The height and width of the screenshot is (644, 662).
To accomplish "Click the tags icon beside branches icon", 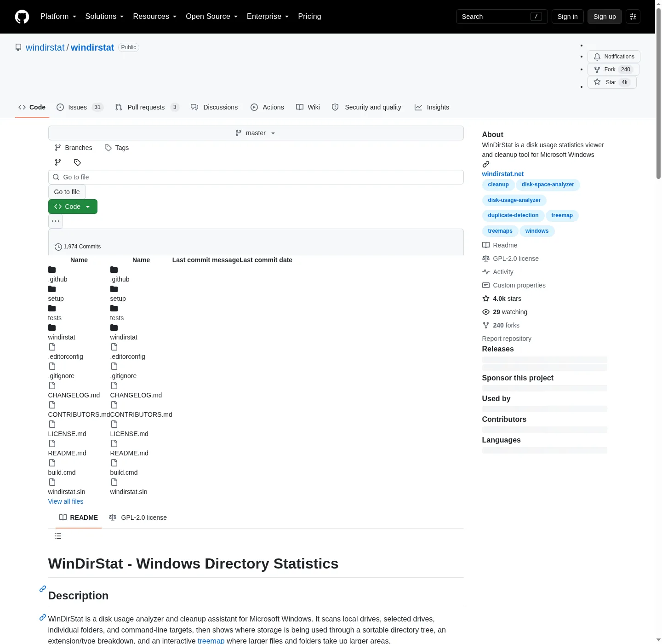I will coord(77,162).
